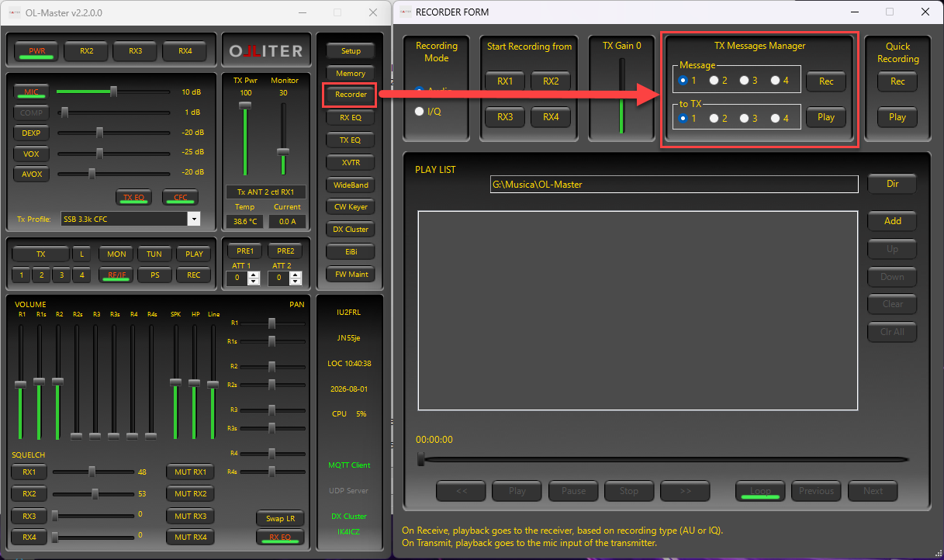Open the FW Maint panel
The image size is (944, 560).
(x=351, y=274)
